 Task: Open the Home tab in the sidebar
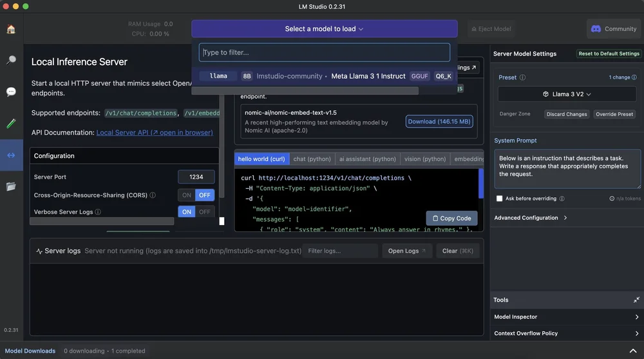click(x=11, y=29)
